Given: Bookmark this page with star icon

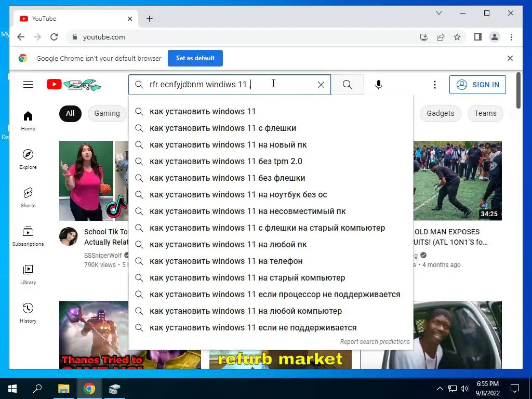Looking at the screenshot, I should click(x=457, y=37).
